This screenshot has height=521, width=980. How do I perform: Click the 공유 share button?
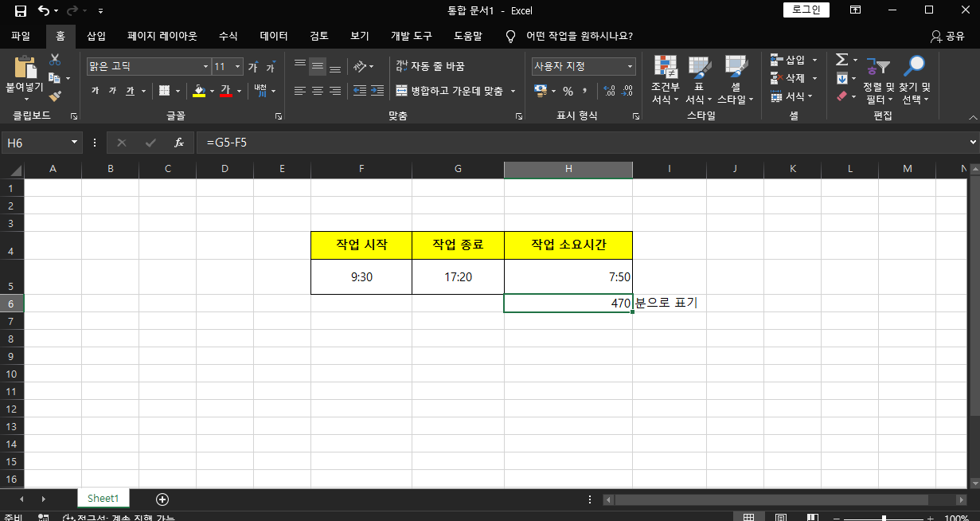coord(947,37)
